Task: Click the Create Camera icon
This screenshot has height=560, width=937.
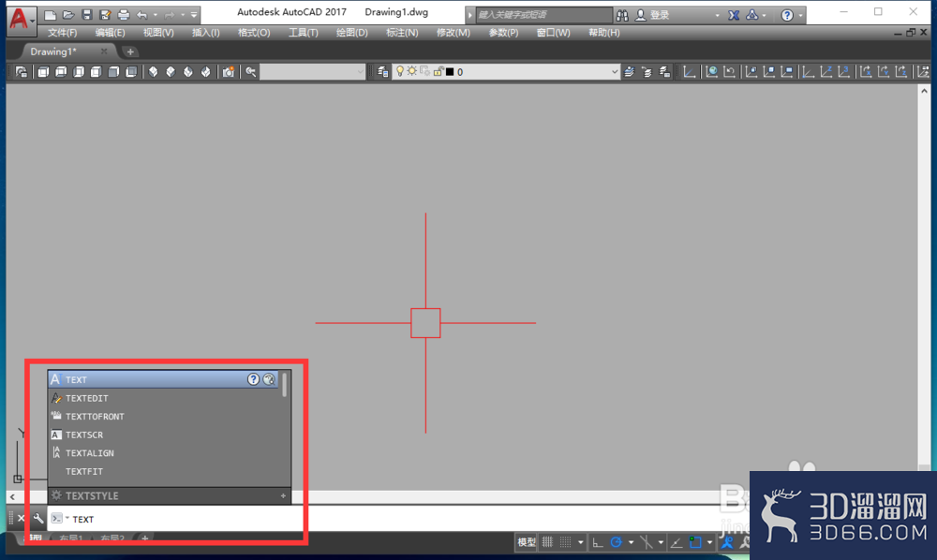Action: point(229,72)
